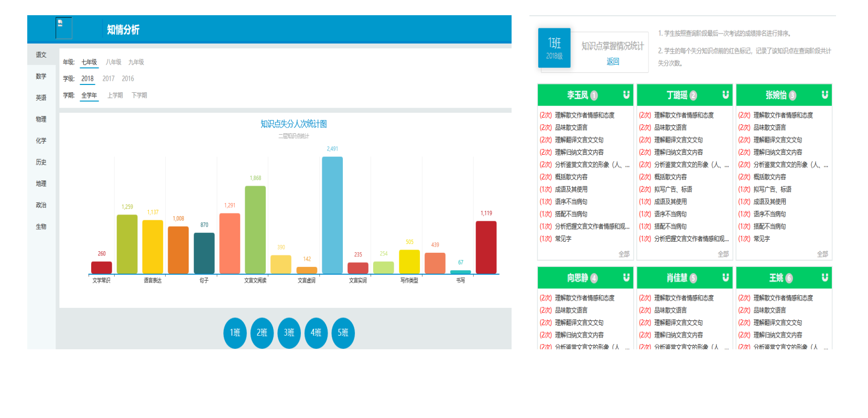This screenshot has height=418, width=868.
Task: Select 八年级 grade filter
Action: click(113, 62)
